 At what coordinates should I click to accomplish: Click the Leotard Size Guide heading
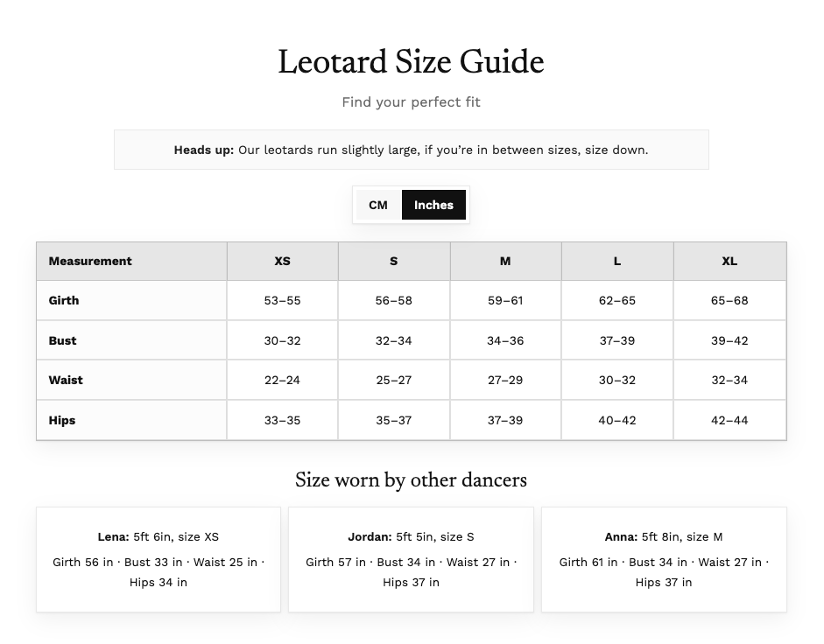click(411, 63)
